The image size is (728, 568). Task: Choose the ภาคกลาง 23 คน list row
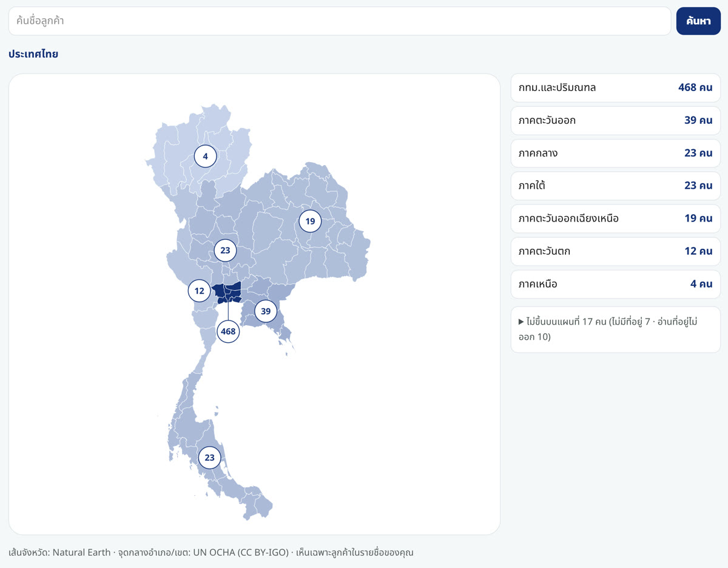tap(616, 153)
